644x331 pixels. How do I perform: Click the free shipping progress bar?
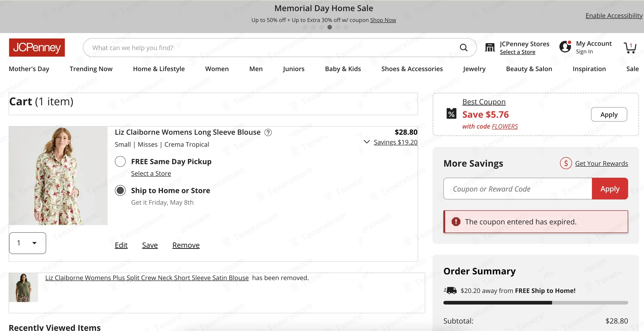click(x=536, y=302)
